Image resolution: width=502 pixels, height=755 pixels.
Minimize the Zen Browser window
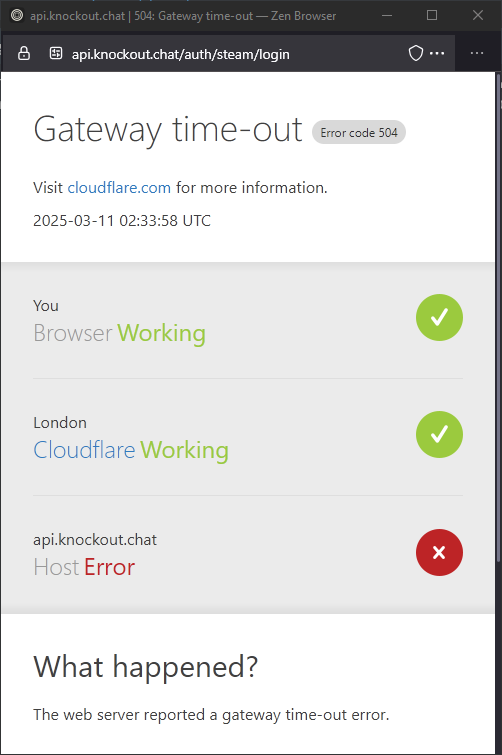(x=387, y=15)
